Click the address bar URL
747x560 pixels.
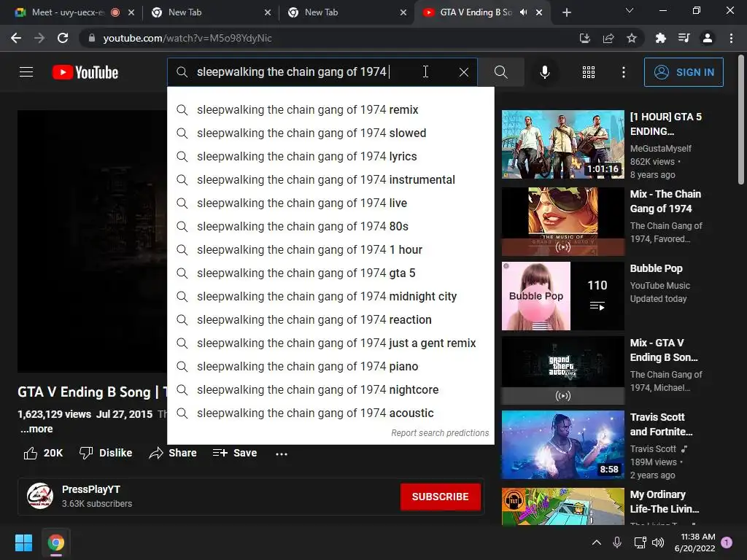pos(187,38)
